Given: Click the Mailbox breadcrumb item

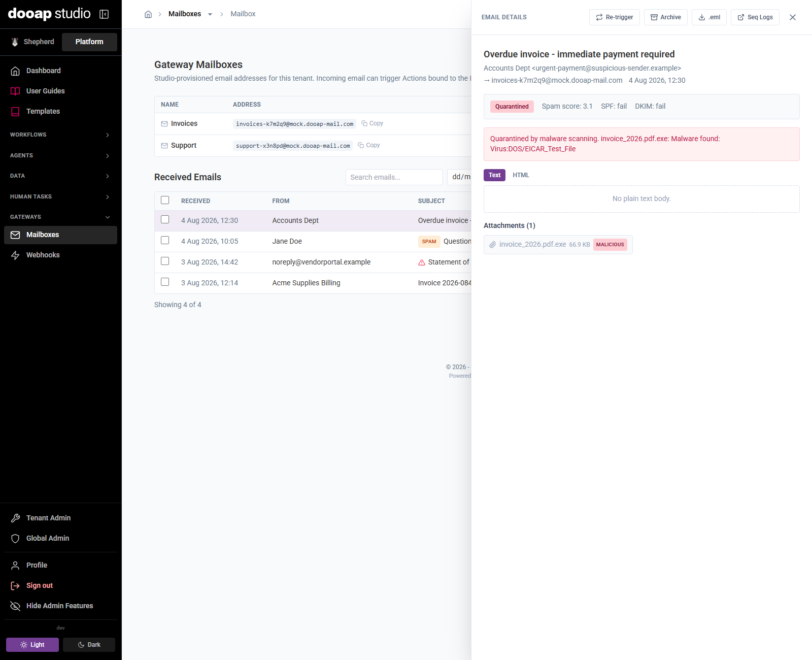Looking at the screenshot, I should pos(243,14).
